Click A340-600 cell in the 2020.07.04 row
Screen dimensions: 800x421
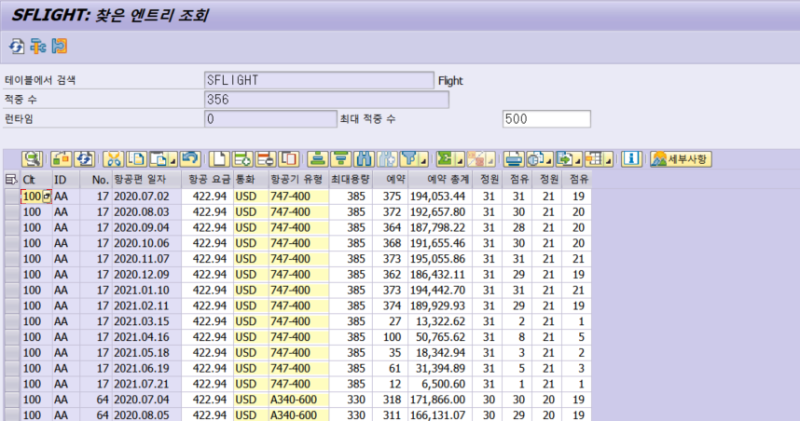[298, 400]
